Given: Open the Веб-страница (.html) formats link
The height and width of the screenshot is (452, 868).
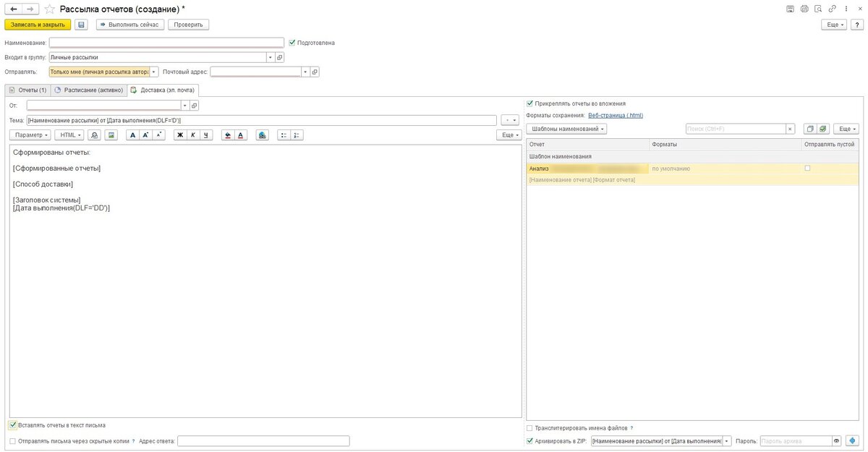Looking at the screenshot, I should [615, 115].
